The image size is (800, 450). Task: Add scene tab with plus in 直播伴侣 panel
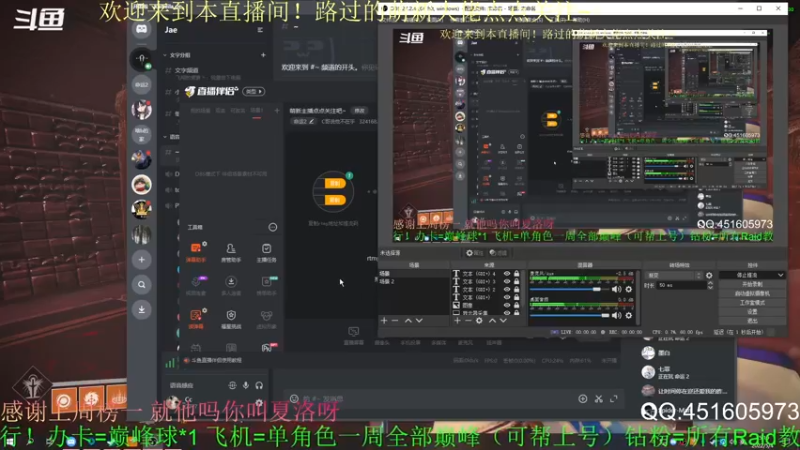tap(277, 110)
